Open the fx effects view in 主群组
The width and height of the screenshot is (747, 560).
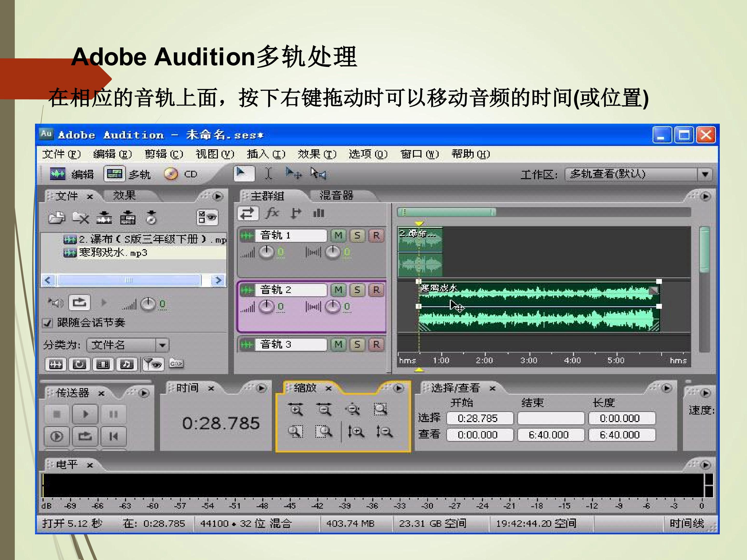tap(272, 213)
